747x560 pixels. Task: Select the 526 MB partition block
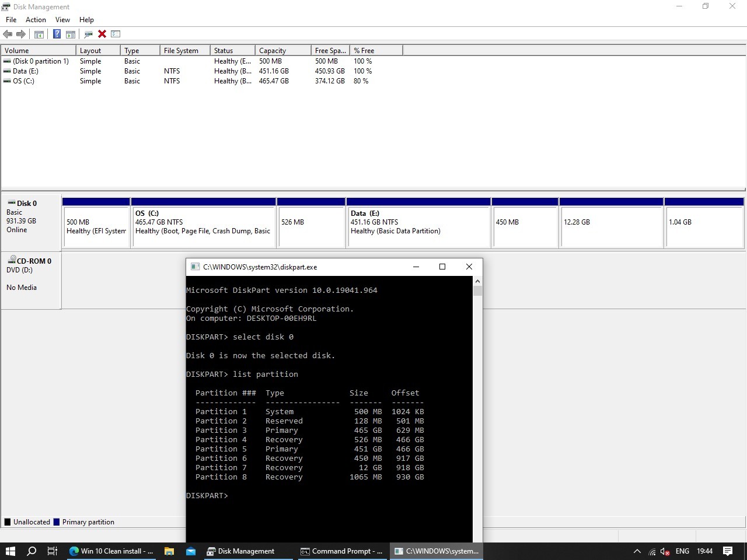click(x=312, y=223)
